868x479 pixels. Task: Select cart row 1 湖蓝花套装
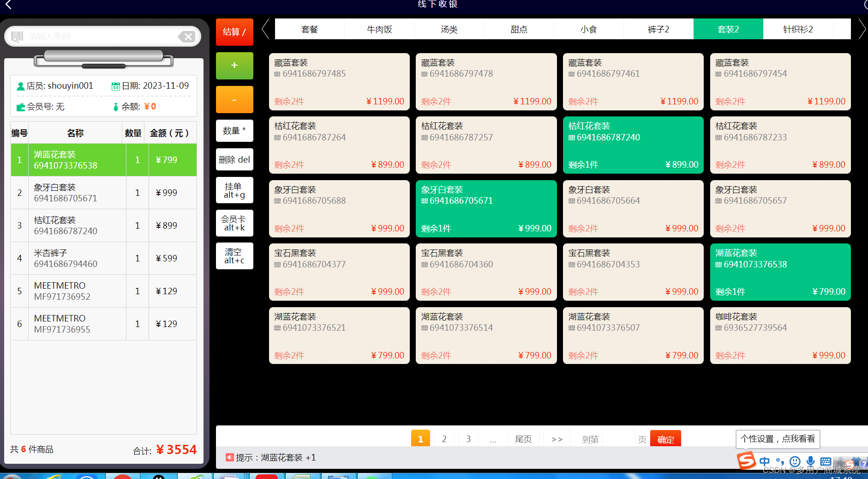104,160
